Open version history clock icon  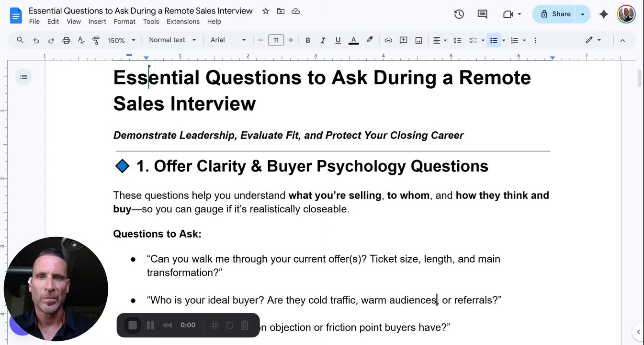coord(459,14)
